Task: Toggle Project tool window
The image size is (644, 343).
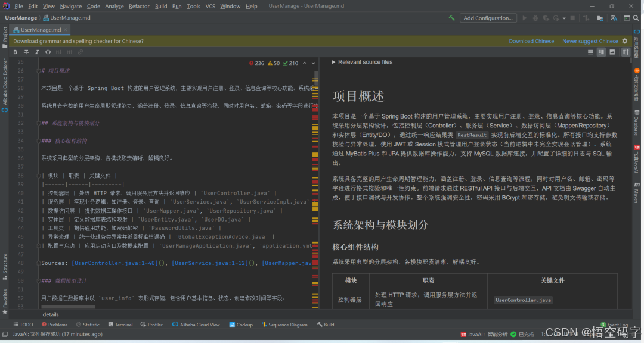Action: coord(5,38)
